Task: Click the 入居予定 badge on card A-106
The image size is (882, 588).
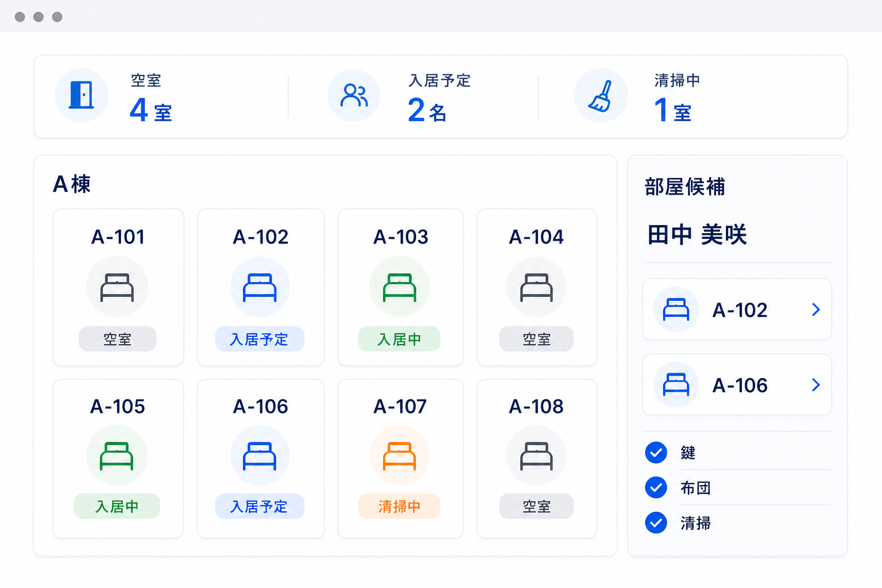Action: (260, 506)
